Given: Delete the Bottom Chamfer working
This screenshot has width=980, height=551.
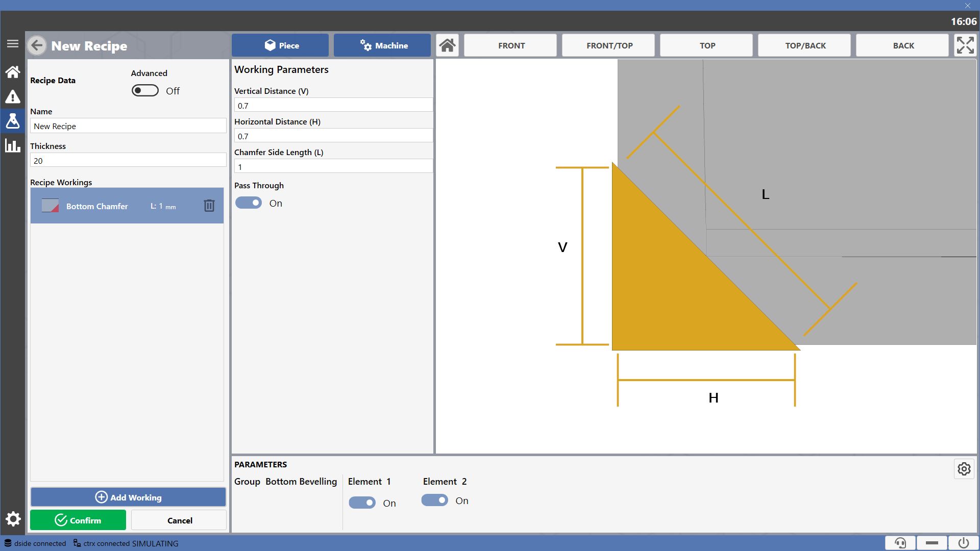Looking at the screenshot, I should 209,206.
